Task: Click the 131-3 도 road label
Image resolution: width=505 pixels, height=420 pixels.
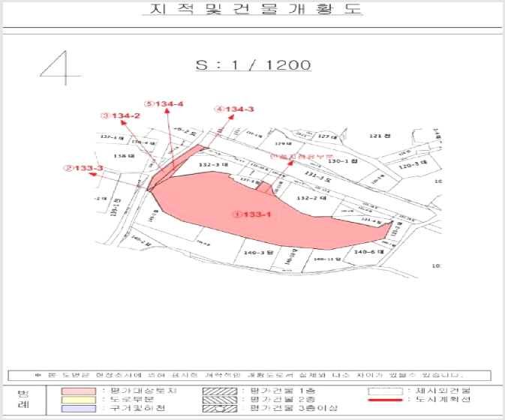Action: [x=317, y=177]
